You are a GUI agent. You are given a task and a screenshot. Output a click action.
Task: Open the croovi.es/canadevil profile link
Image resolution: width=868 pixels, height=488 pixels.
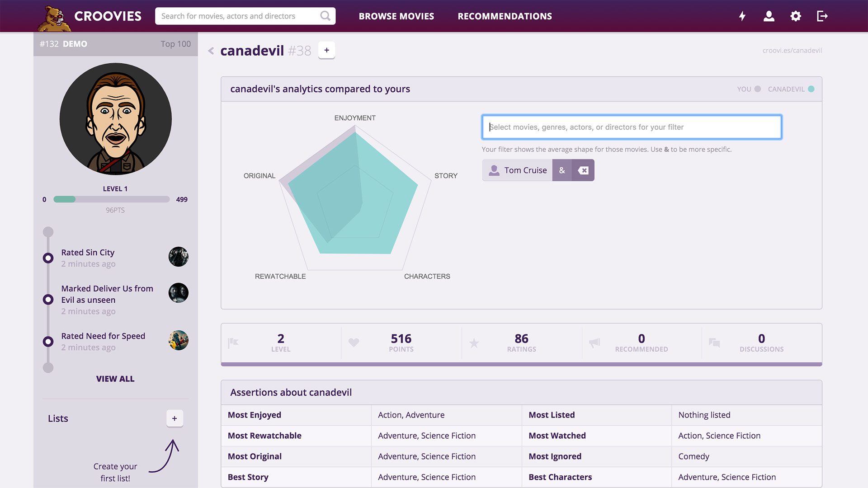[x=792, y=51]
